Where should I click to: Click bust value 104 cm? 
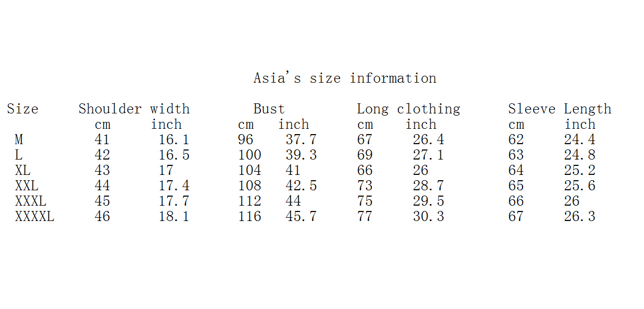coord(249,171)
